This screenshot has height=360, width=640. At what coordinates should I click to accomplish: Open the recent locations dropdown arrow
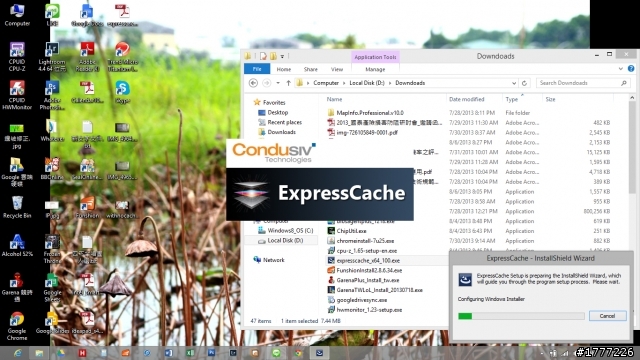click(278, 83)
